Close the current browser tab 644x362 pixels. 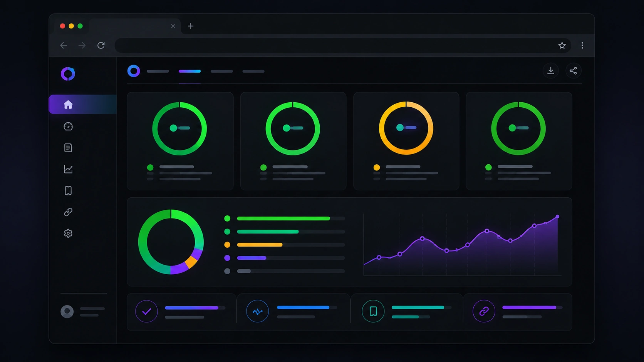pos(173,26)
